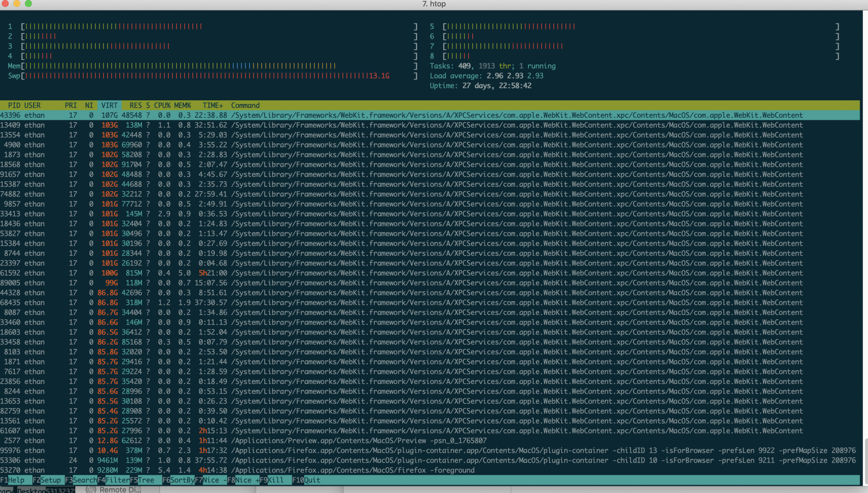Click F3 Search in the footer bar
The height and width of the screenshot is (493, 868).
[x=81, y=480]
